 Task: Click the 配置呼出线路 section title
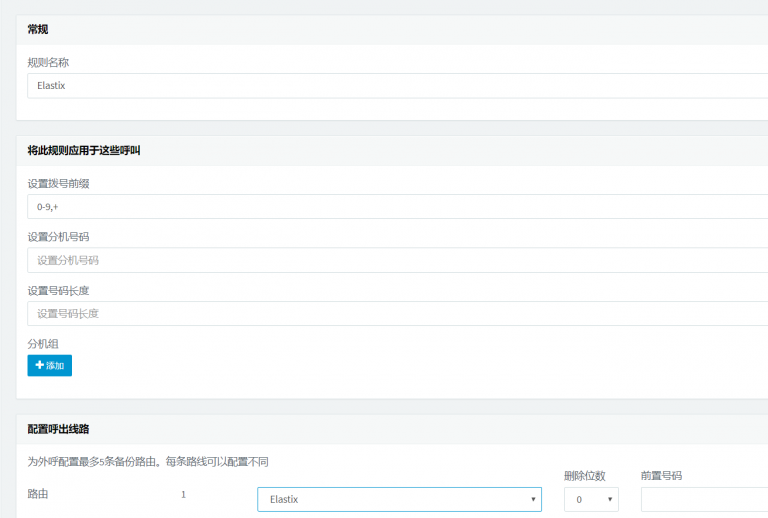tap(58, 429)
